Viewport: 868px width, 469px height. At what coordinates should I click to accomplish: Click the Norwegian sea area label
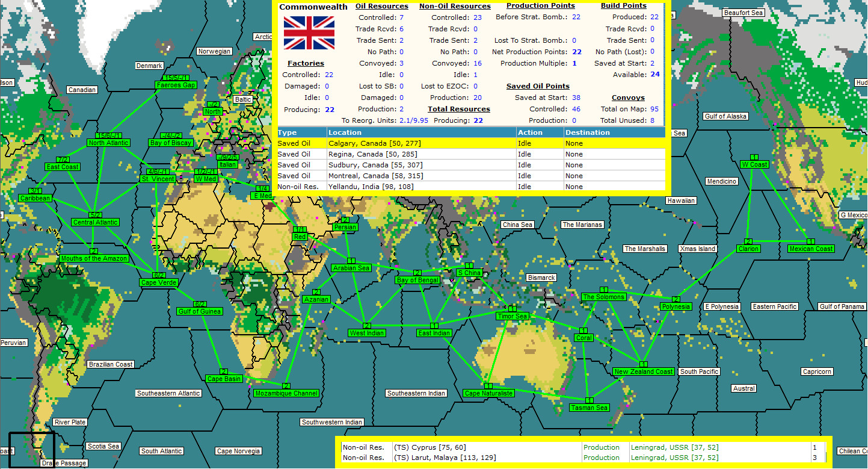[215, 52]
